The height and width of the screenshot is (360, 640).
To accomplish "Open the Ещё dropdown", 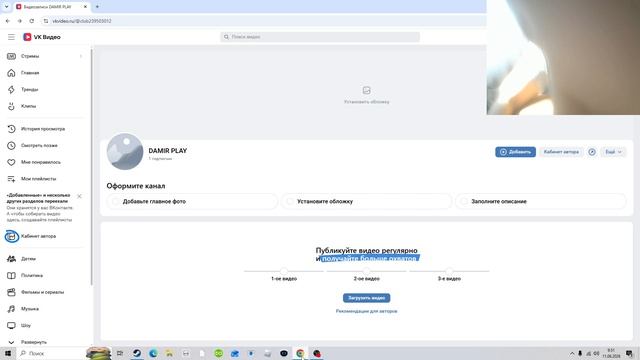I will click(x=613, y=152).
